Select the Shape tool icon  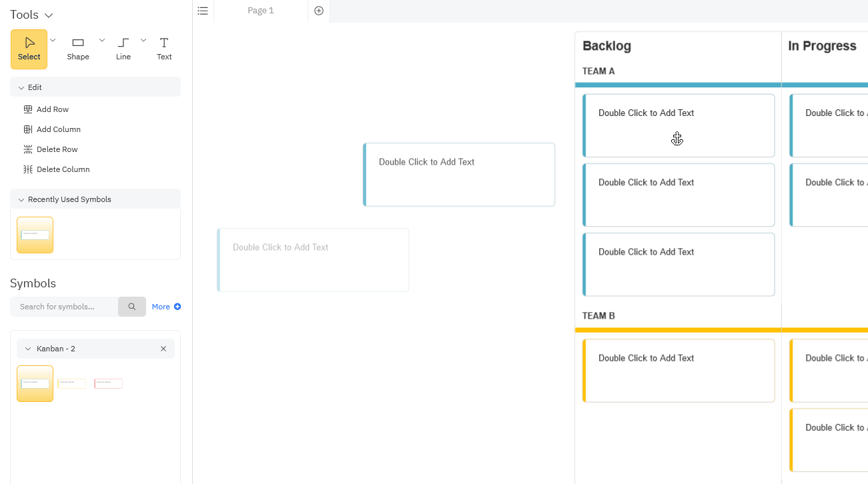(78, 43)
